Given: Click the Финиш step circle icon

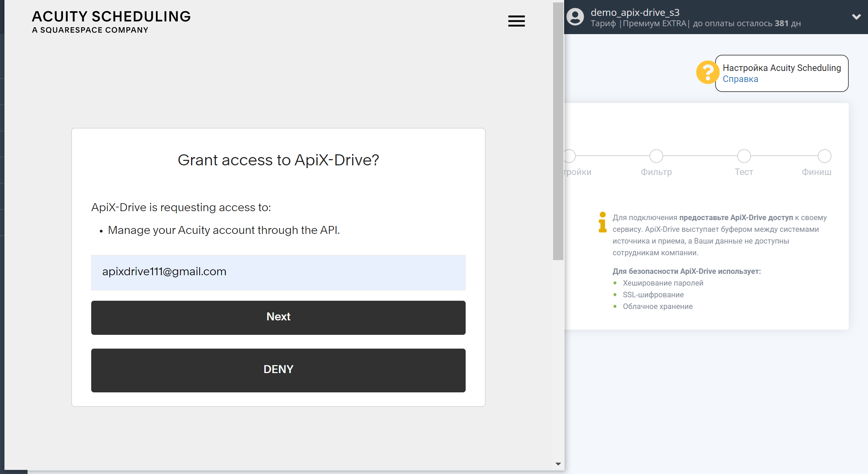Looking at the screenshot, I should (825, 155).
